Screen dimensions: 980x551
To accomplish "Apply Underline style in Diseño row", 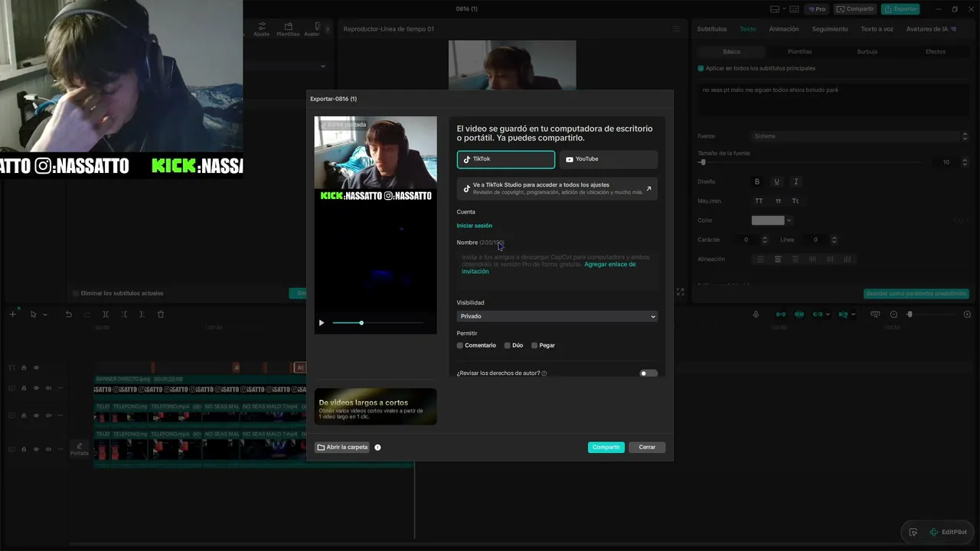I will (776, 182).
